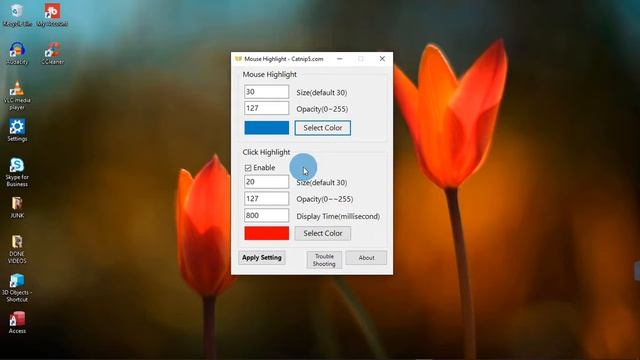
Task: Launch Audacity from the desktop
Action: point(17,53)
